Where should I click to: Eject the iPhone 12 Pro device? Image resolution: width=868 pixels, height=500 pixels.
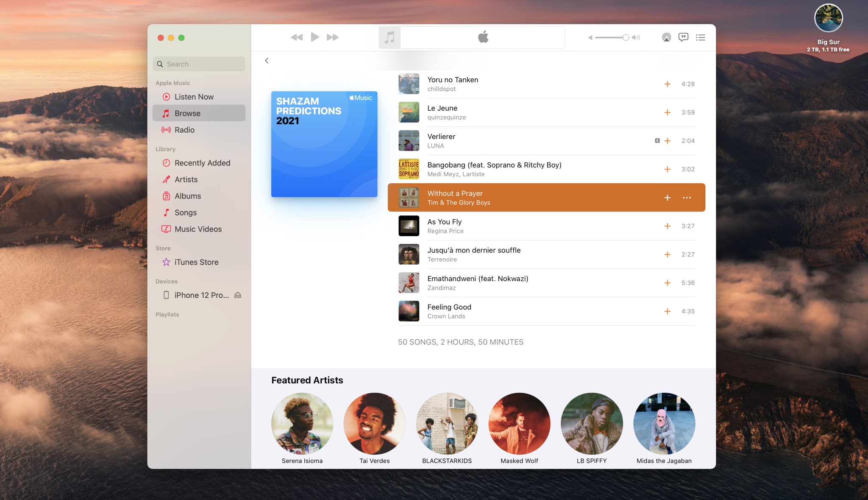pyautogui.click(x=238, y=295)
